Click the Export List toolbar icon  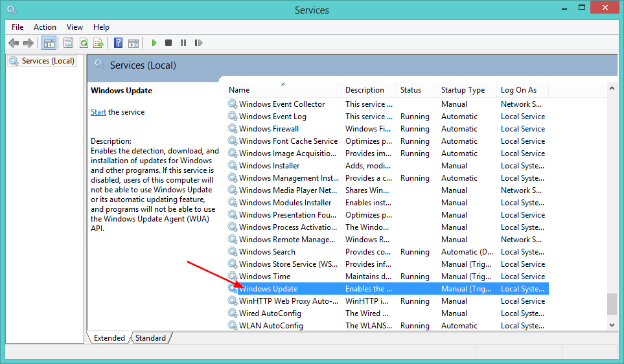[x=98, y=43]
